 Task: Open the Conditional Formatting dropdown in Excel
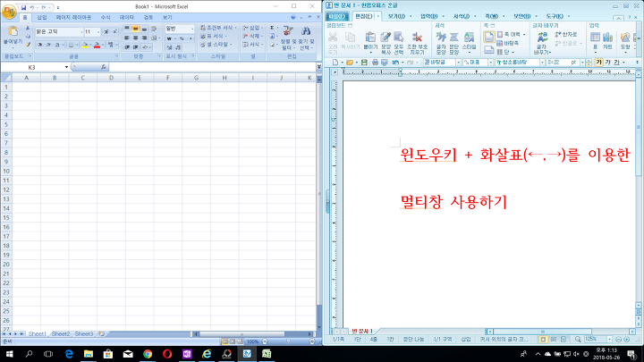pos(218,28)
